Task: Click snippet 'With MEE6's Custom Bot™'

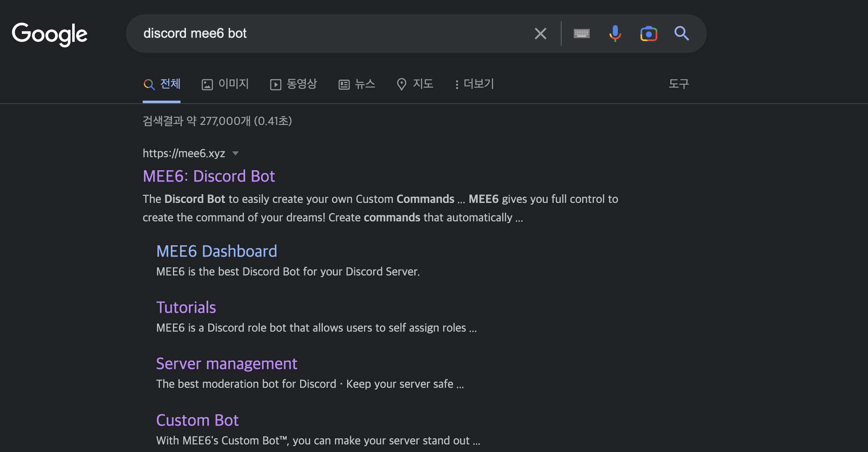Action: pos(318,441)
